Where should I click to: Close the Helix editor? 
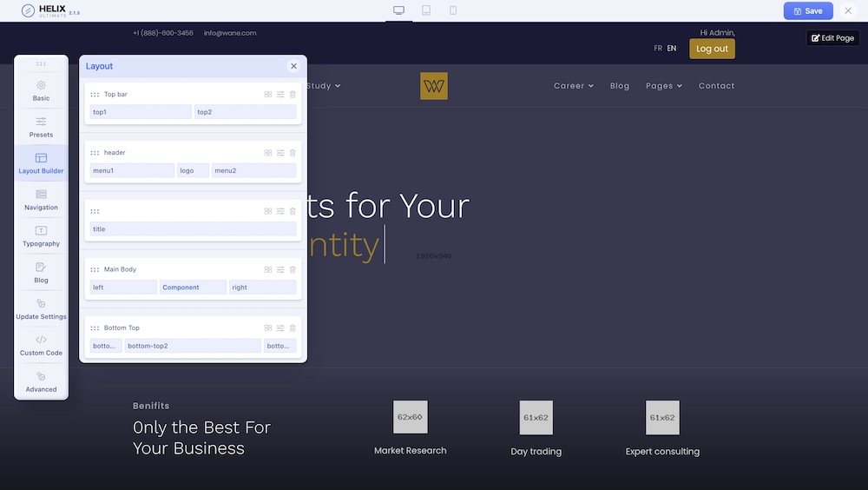[848, 10]
